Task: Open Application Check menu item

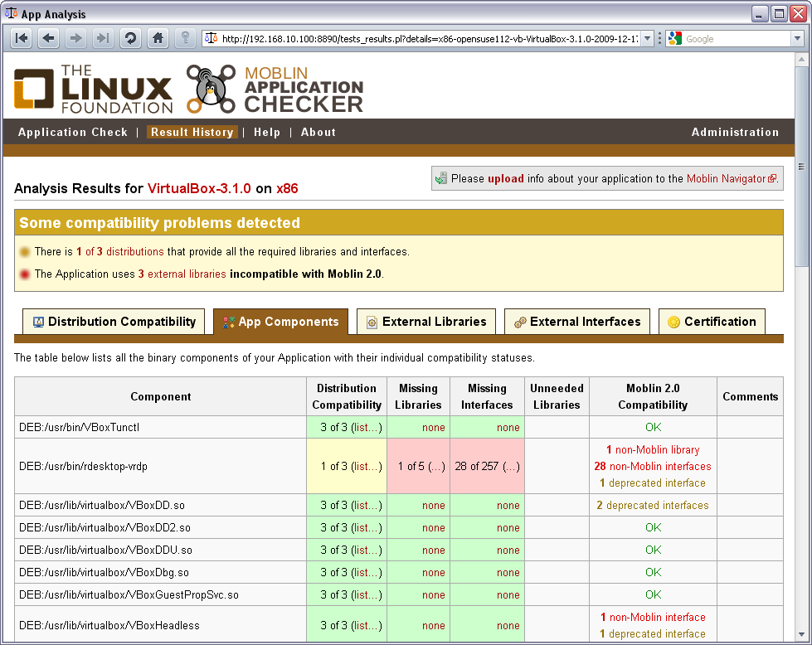Action: [73, 132]
